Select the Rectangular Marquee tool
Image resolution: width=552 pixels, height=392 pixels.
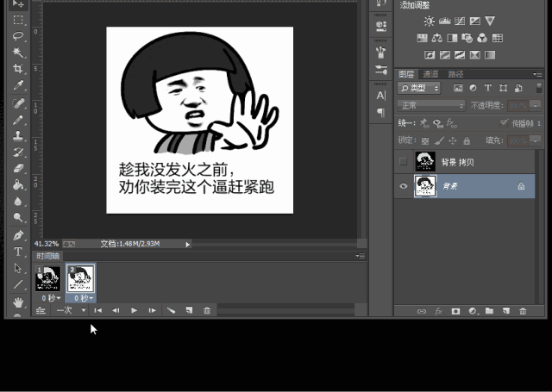click(x=18, y=20)
